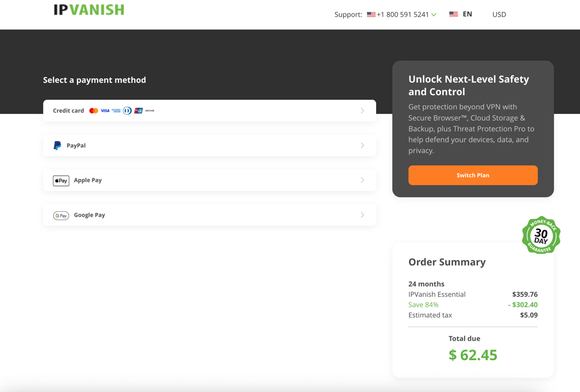The width and height of the screenshot is (580, 392).
Task: Click the Order Summary heading
Action: click(x=447, y=262)
